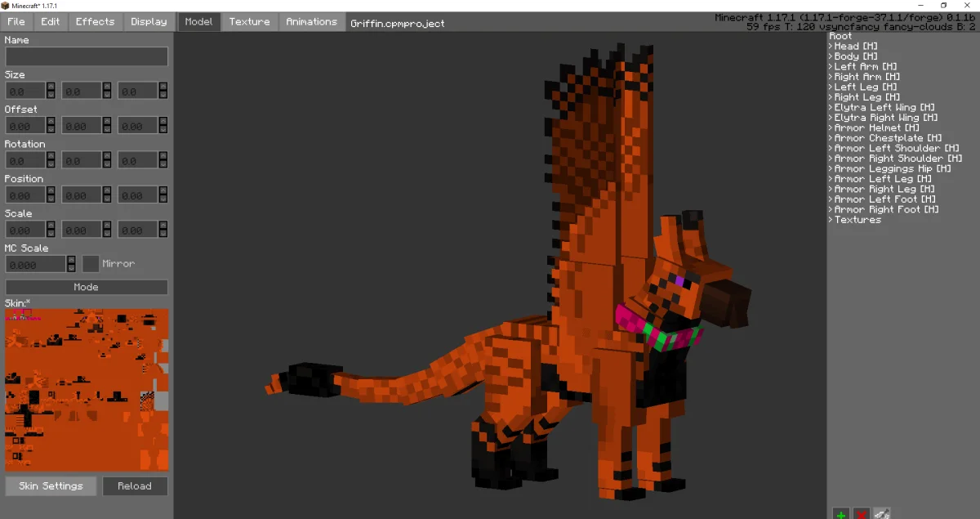
Task: Increase the Size X value up arrow
Action: click(x=51, y=87)
